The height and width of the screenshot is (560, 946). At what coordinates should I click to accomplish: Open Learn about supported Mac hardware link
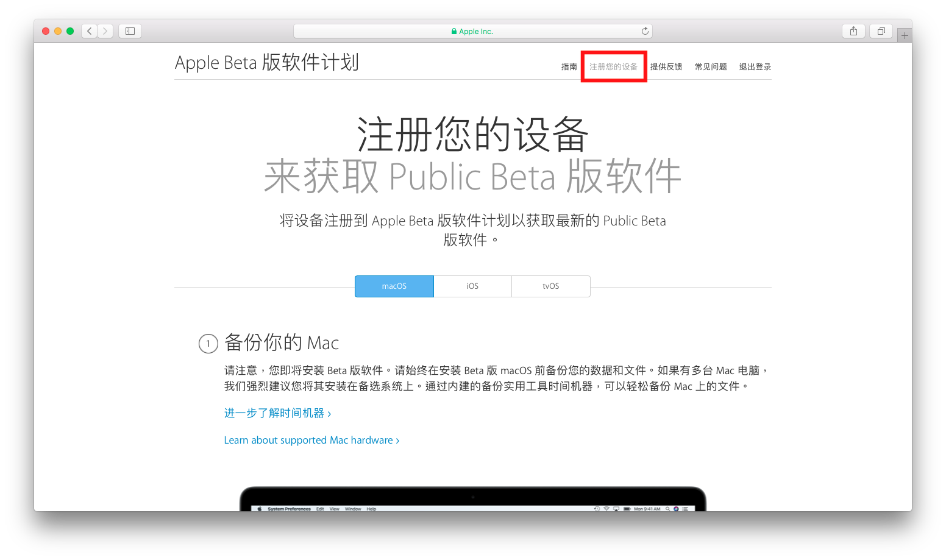[x=311, y=440]
